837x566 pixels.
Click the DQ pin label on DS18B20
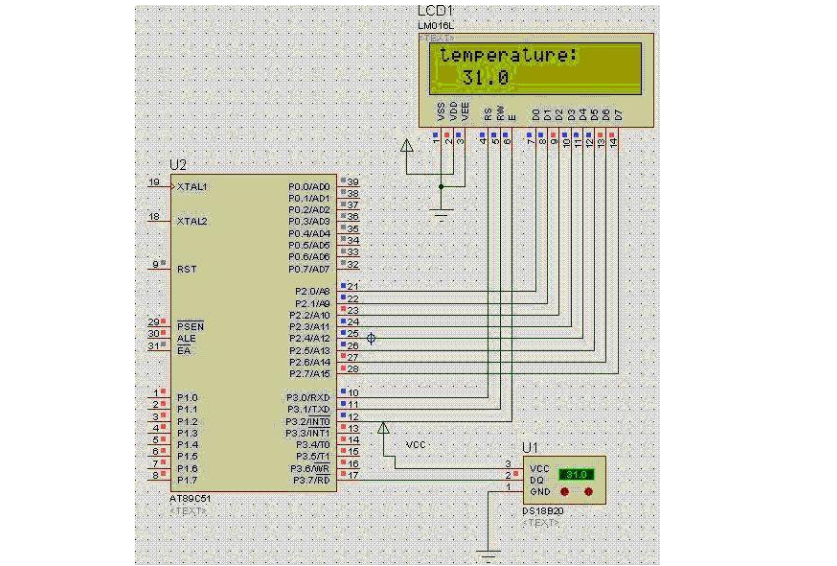point(536,480)
